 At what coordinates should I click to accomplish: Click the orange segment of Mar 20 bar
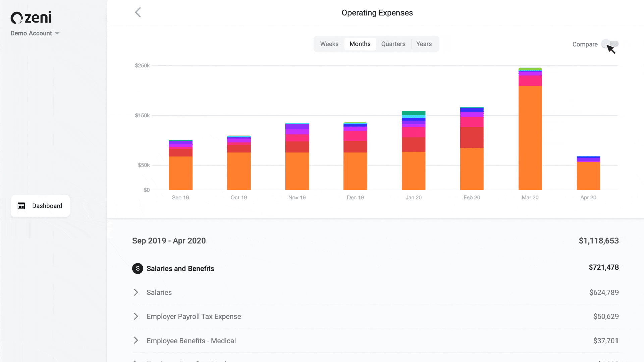(530, 137)
